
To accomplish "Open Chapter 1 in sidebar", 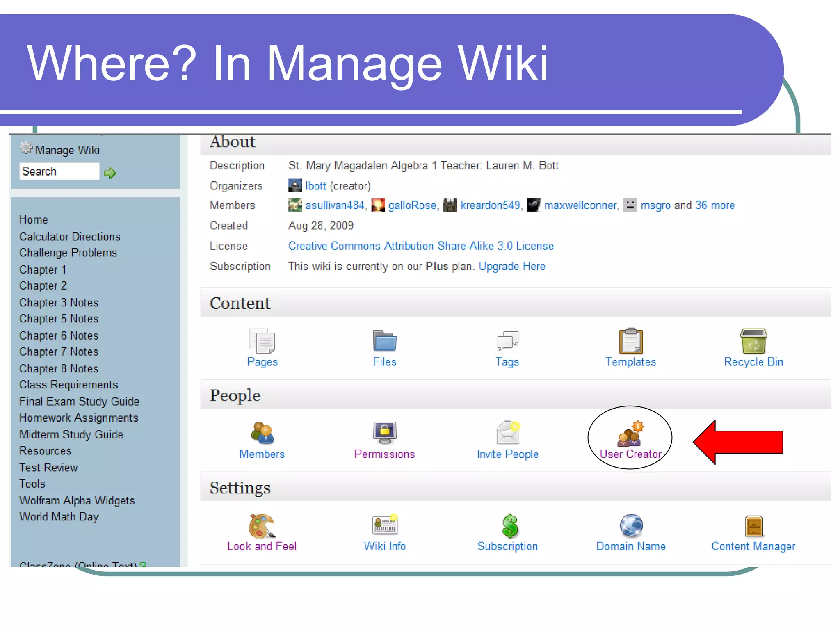I will tap(43, 269).
